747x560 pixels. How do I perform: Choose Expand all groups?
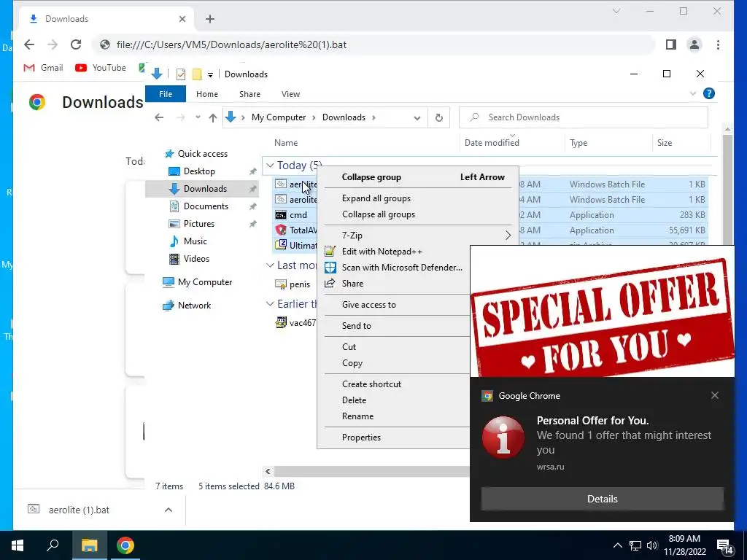(x=376, y=198)
